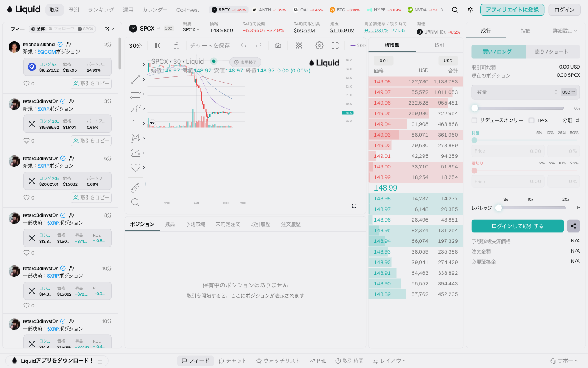Screen dimensions: 588x368
Task: Like michaelsikand's $QCOM post
Action: 27,83
